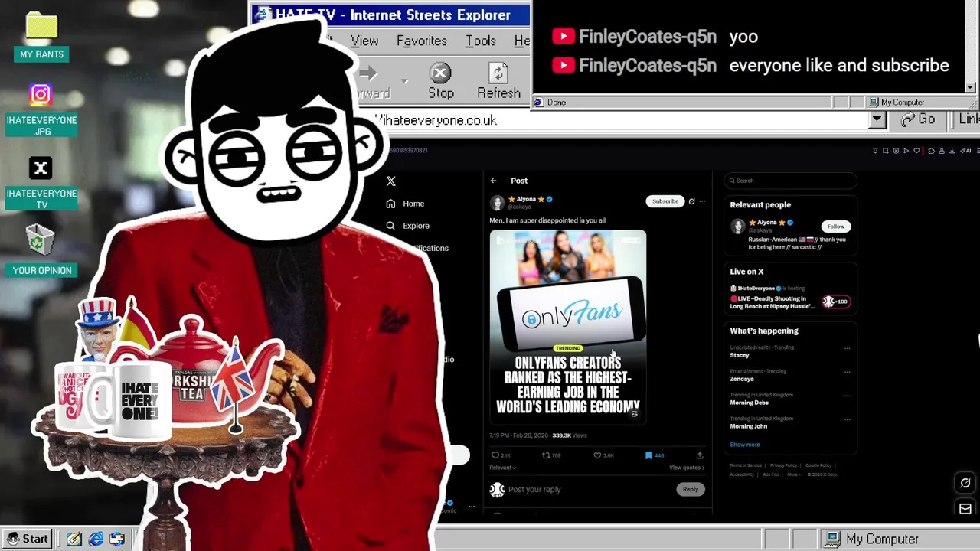This screenshot has height=551, width=980.
Task: Click the Morning Debs trending topic
Action: [750, 403]
